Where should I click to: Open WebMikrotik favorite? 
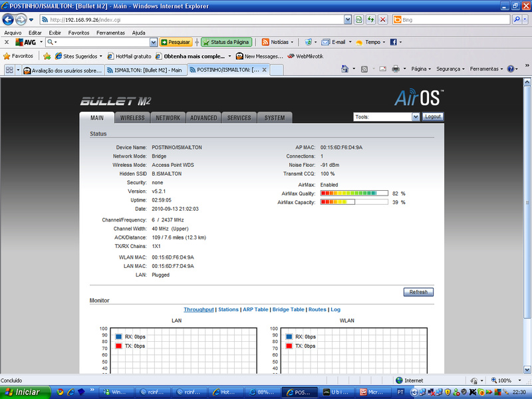tap(305, 56)
